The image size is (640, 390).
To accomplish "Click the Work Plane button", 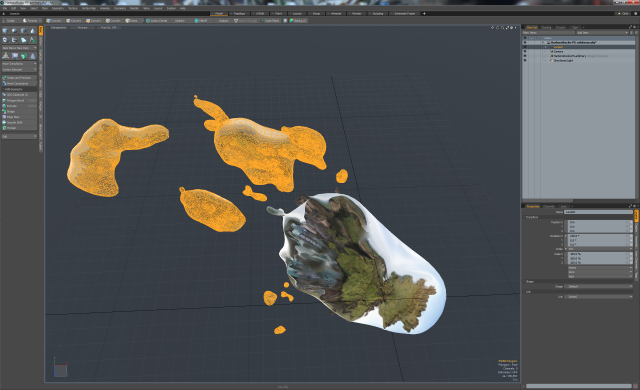I will click(271, 20).
